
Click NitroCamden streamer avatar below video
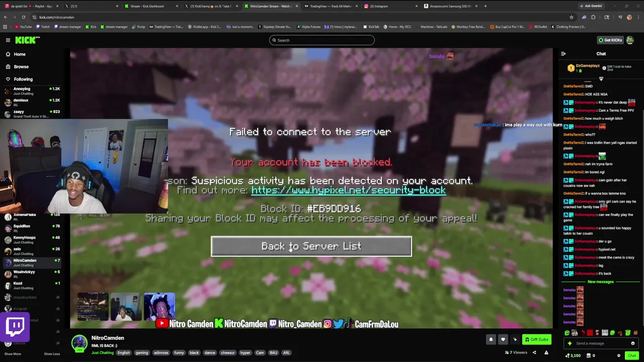79,343
